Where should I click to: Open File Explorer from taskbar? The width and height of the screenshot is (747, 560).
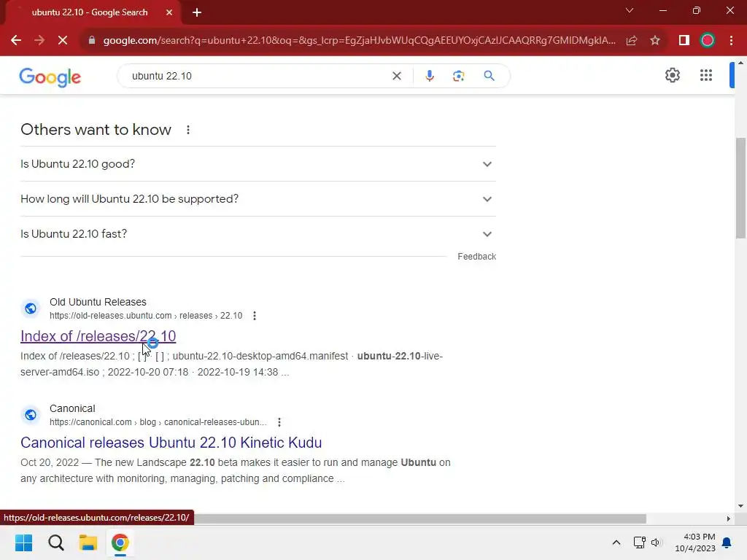click(x=88, y=542)
